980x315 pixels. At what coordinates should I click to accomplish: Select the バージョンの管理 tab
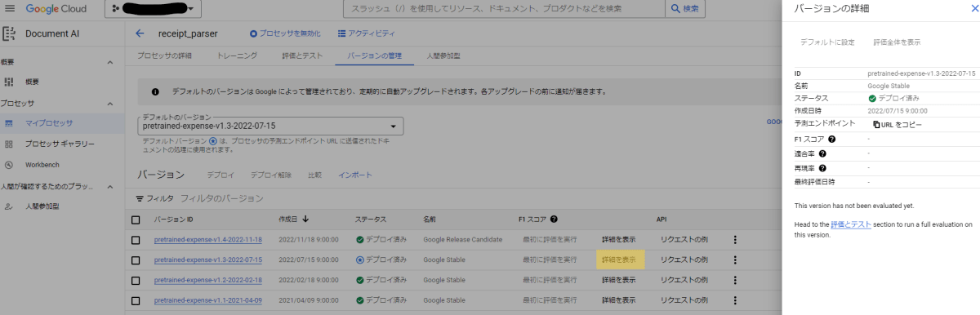tap(375, 55)
